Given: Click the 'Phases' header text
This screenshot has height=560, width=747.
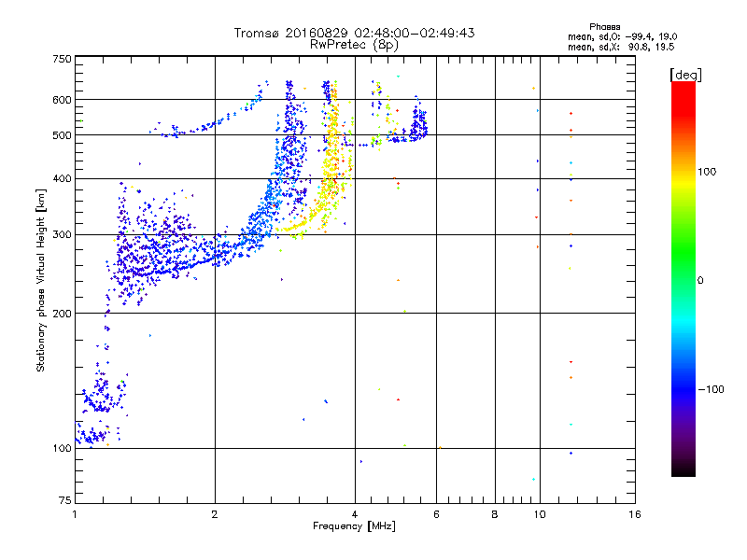Looking at the screenshot, I should (x=604, y=27).
